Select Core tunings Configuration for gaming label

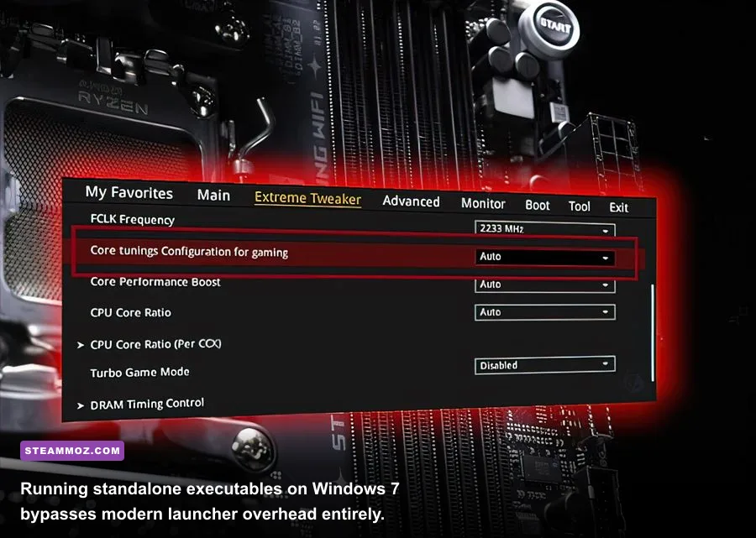[189, 252]
